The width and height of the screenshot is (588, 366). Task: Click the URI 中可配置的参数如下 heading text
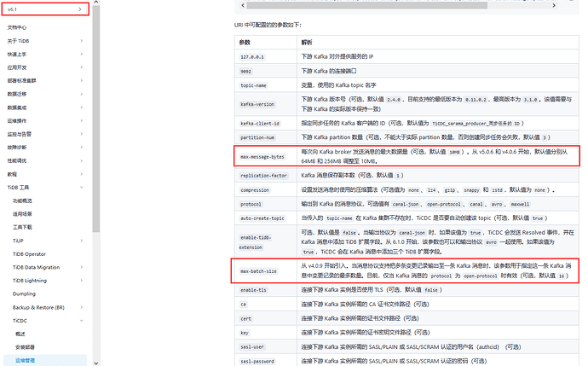pos(268,25)
